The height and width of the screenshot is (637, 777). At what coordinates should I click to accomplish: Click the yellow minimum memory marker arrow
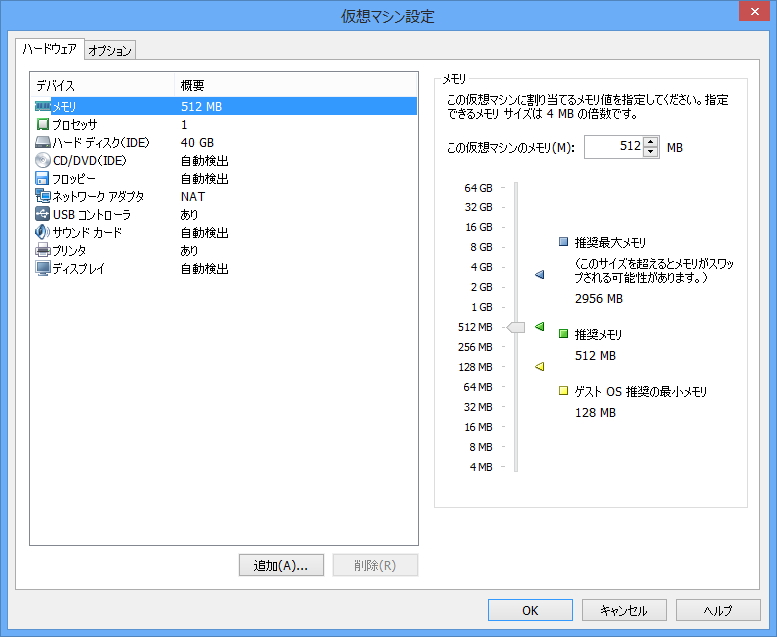click(x=540, y=366)
